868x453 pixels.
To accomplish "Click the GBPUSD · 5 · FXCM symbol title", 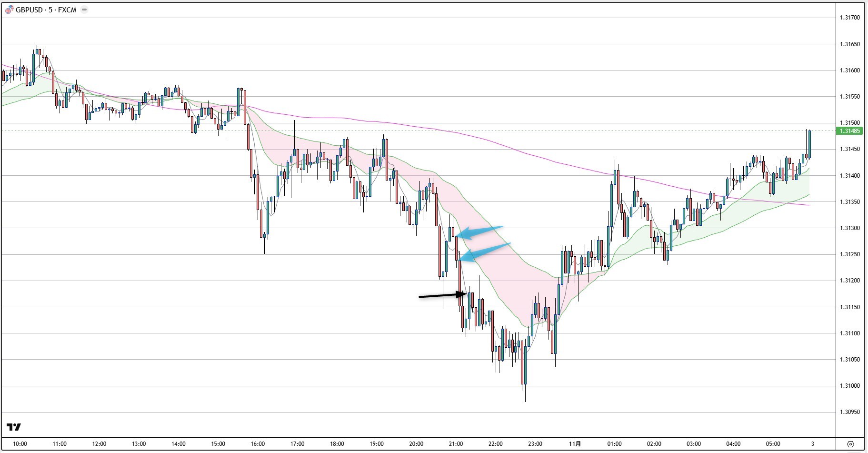I will coord(46,10).
